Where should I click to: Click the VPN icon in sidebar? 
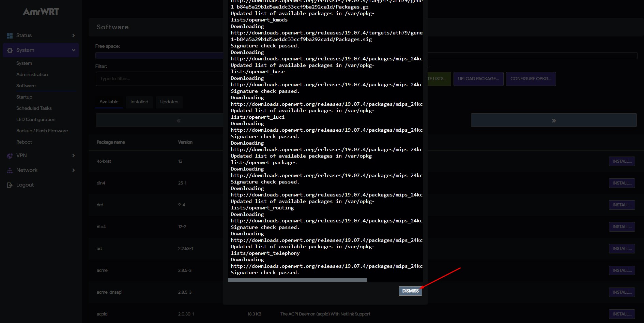coord(10,156)
